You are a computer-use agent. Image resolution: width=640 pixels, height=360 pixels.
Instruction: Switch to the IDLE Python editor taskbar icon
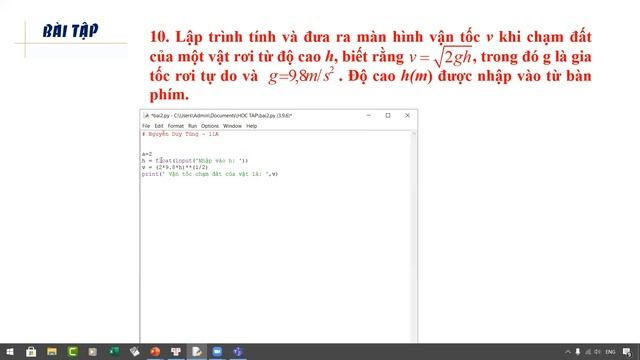[197, 351]
